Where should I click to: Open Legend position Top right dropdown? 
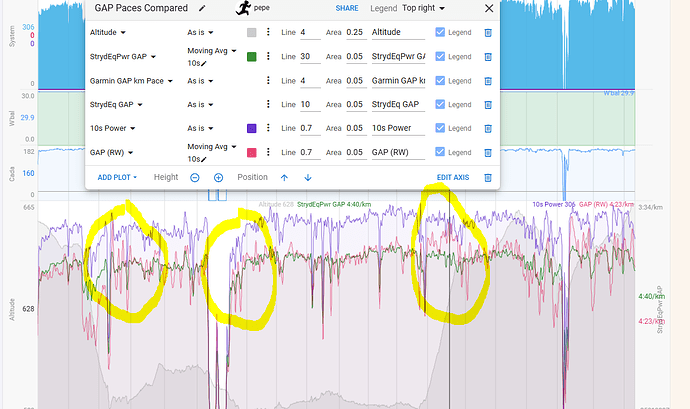pyautogui.click(x=423, y=8)
